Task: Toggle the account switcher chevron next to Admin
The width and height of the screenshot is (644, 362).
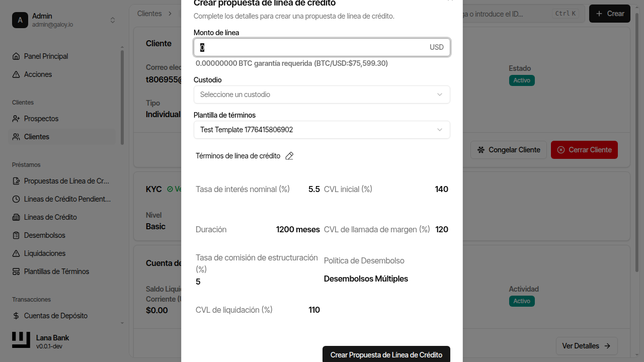Action: (113, 19)
